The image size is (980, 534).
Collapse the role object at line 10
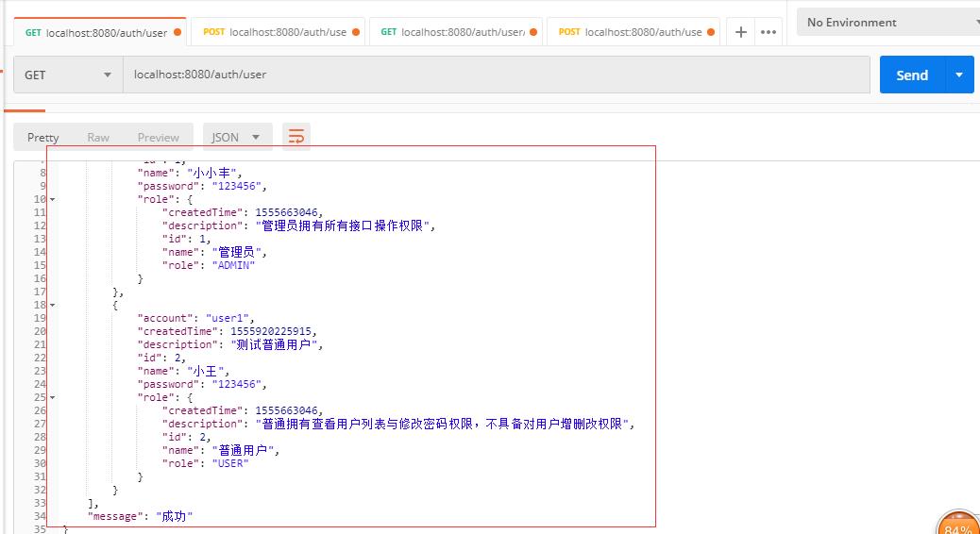[x=53, y=199]
